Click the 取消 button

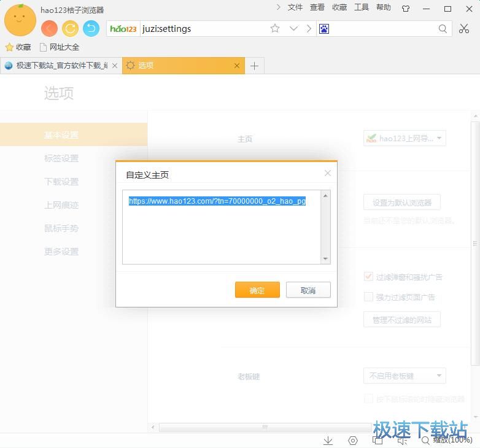click(308, 290)
